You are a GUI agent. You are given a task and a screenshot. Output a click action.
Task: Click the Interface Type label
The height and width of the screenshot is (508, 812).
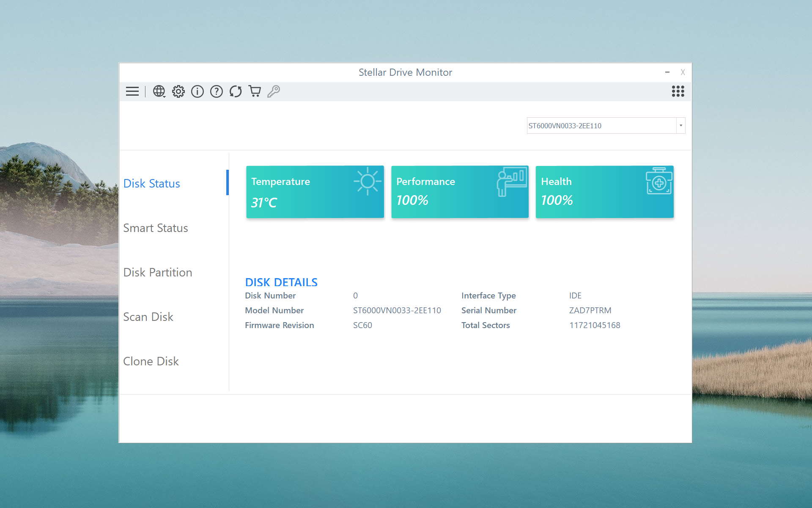pyautogui.click(x=488, y=295)
